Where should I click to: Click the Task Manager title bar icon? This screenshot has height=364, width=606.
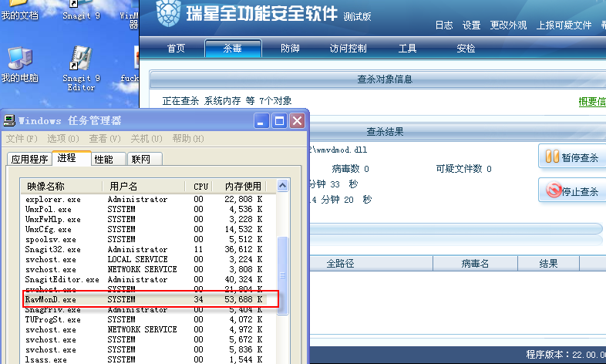point(9,120)
